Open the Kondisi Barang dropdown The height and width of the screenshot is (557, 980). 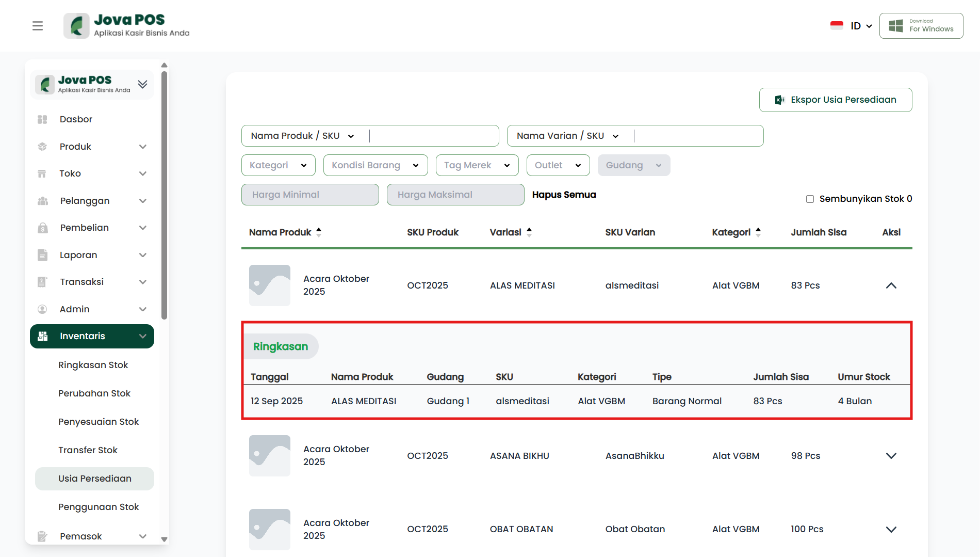click(375, 165)
